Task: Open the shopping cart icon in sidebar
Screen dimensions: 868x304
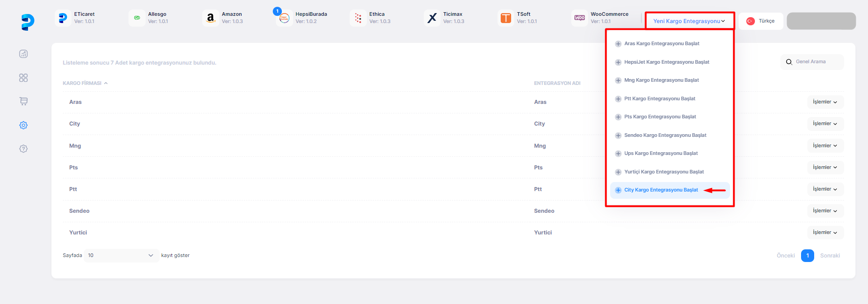Action: click(24, 101)
